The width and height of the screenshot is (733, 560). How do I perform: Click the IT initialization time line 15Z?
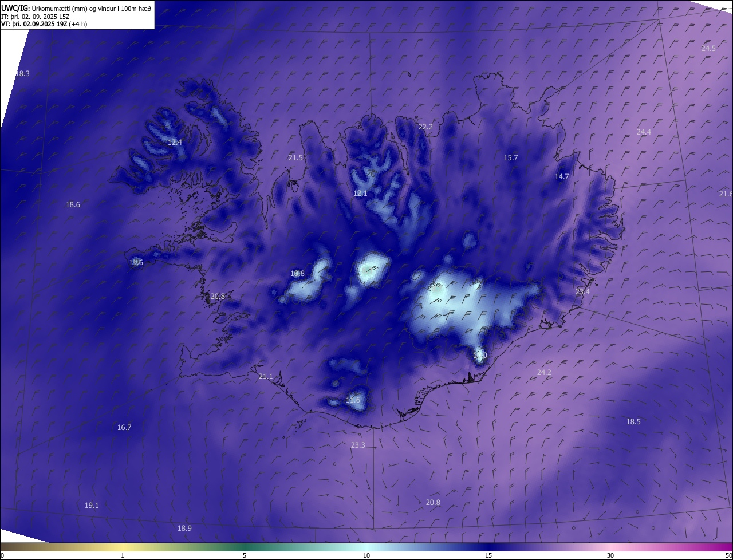(x=36, y=17)
